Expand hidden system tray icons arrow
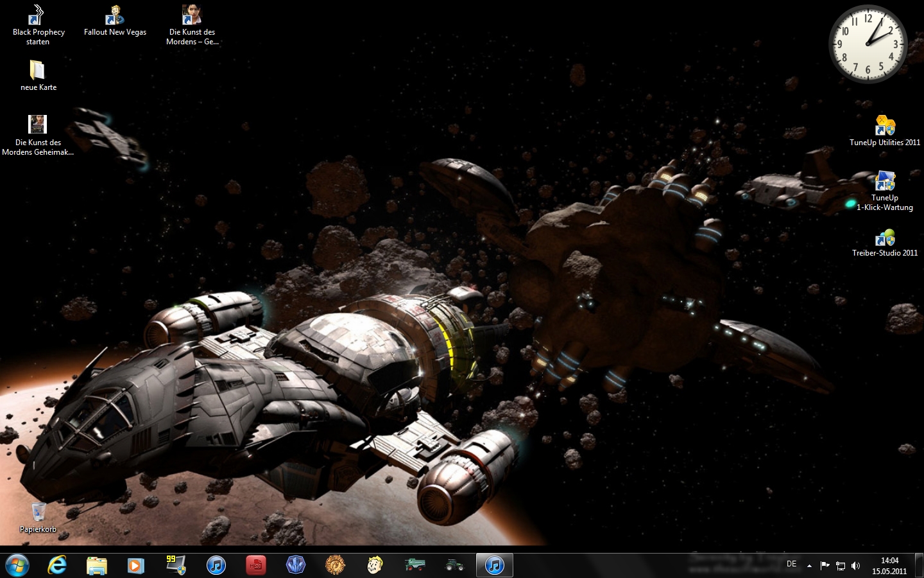Screen dimensions: 924x578 click(809, 566)
